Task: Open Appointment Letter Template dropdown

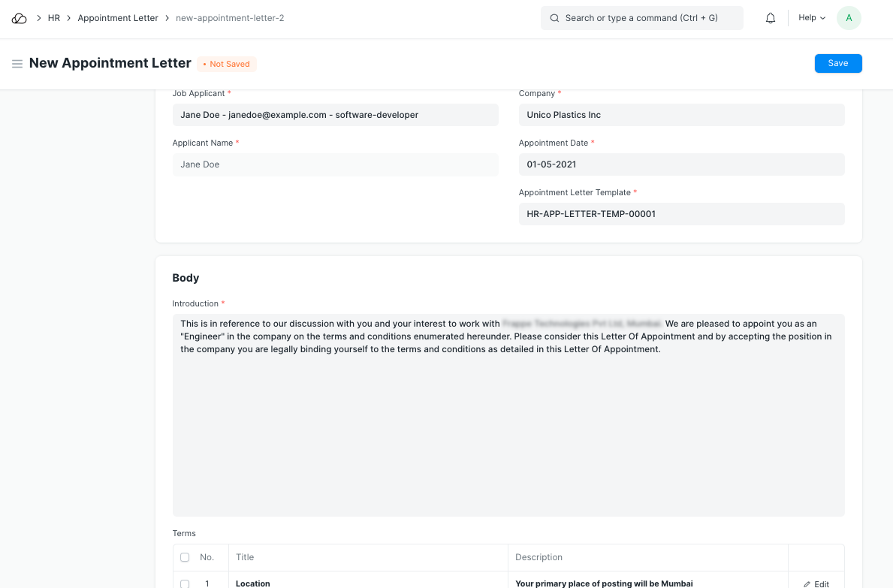Action: 681,214
